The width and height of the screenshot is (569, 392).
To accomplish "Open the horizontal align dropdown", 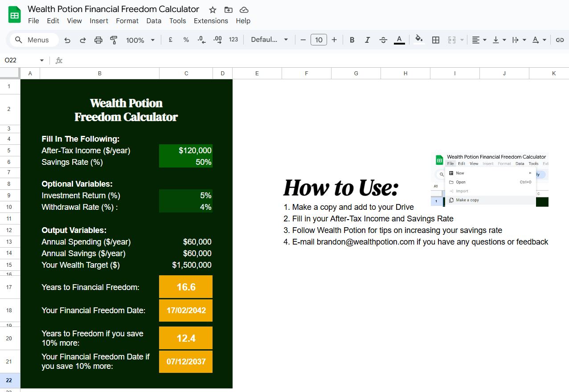I will 479,40.
